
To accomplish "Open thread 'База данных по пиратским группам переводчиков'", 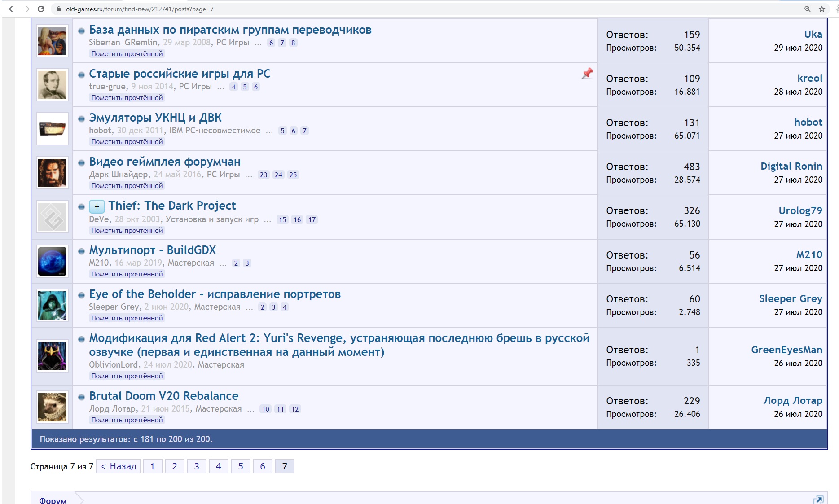I will 230,30.
